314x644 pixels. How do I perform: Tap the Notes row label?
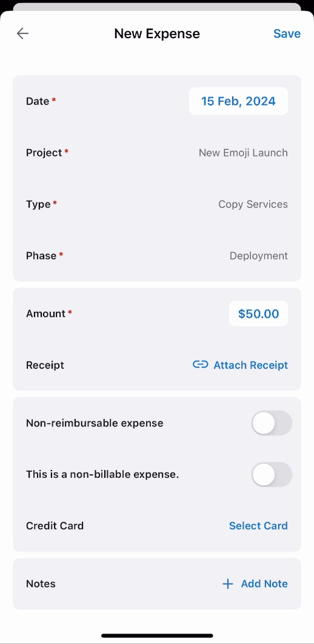41,583
